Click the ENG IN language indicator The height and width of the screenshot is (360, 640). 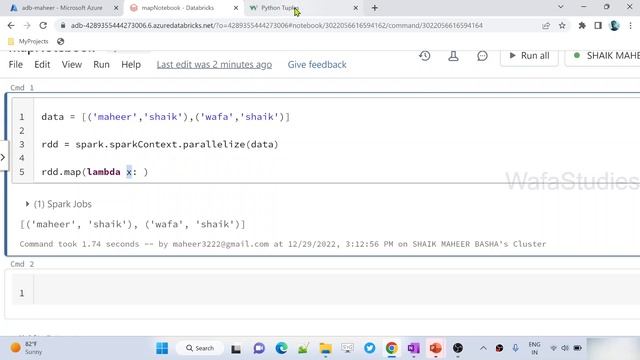point(534,348)
